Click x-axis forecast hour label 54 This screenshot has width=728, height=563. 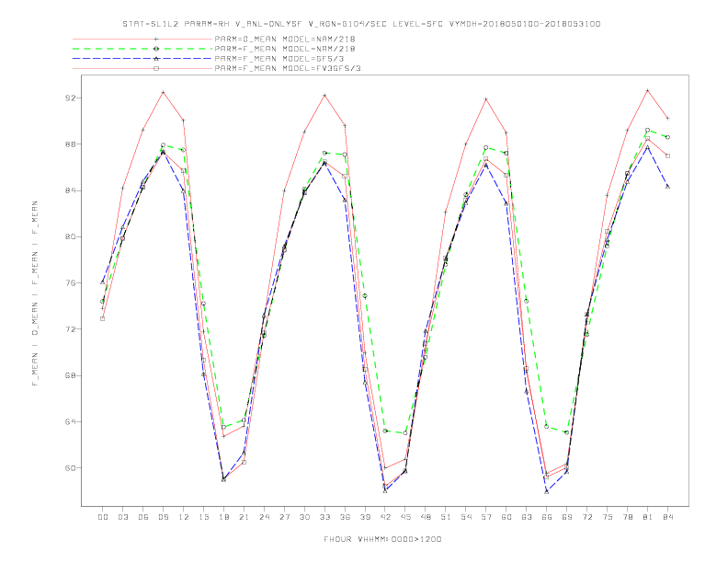pos(466,517)
